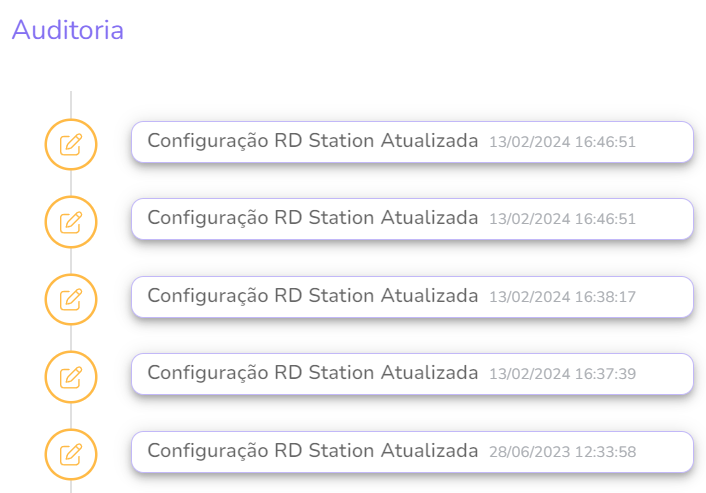
Task: Click the edit icon beside the 16:37:39 entry
Action: [x=71, y=377]
